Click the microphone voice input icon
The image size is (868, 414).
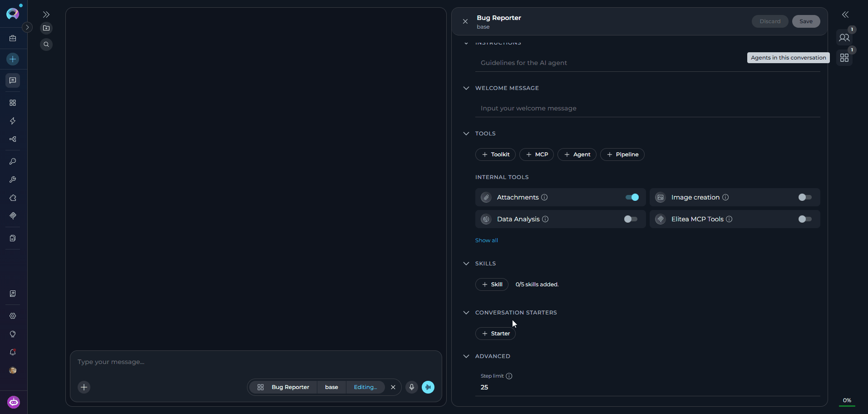coord(412,387)
